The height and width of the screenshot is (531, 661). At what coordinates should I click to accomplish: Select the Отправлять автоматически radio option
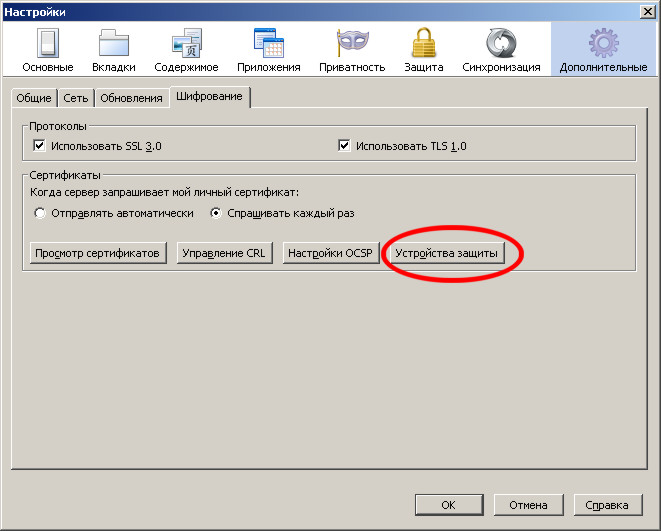pos(40,213)
